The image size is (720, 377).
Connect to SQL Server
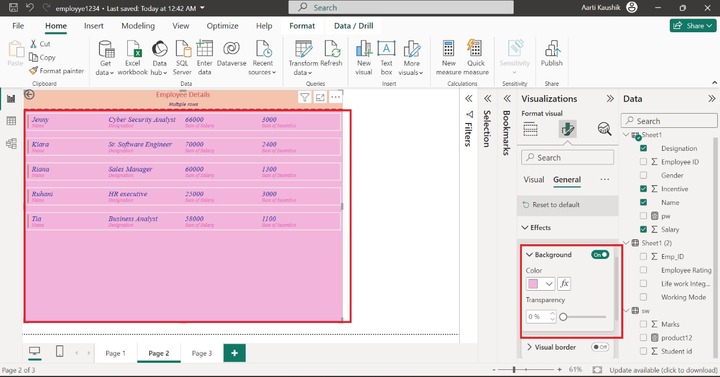click(182, 57)
